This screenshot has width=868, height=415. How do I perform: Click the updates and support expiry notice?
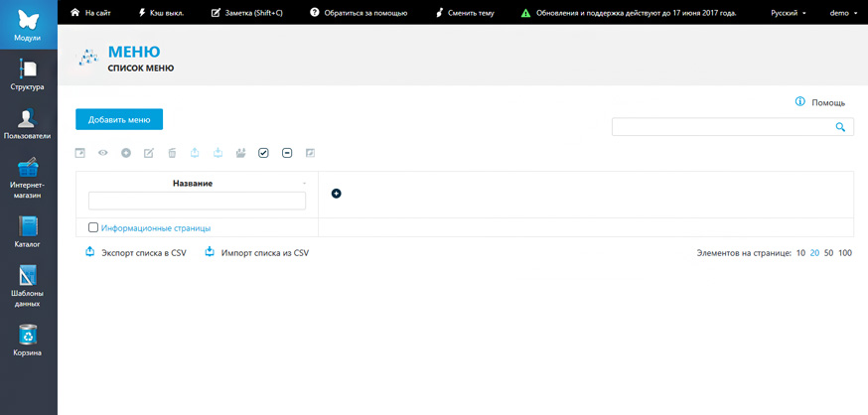tap(629, 13)
